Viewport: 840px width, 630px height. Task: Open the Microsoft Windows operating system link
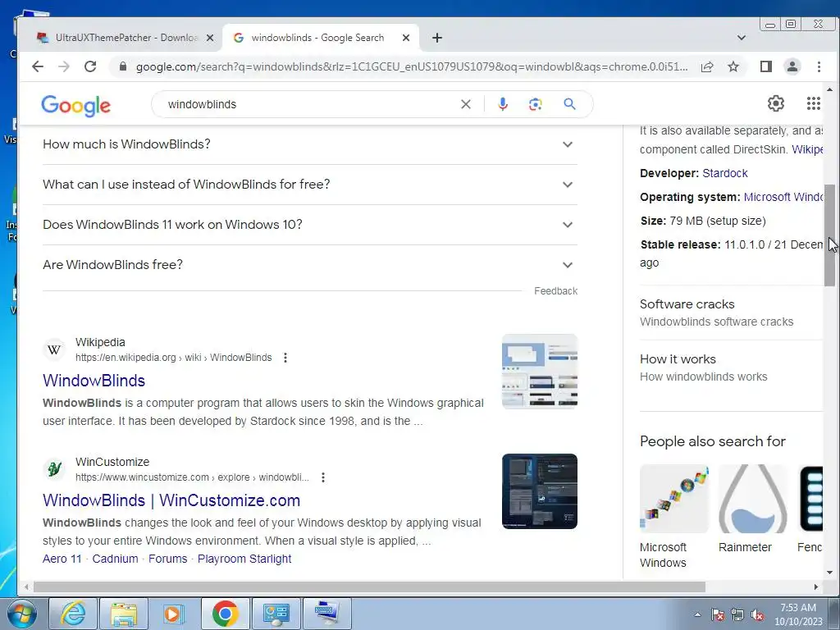(783, 197)
